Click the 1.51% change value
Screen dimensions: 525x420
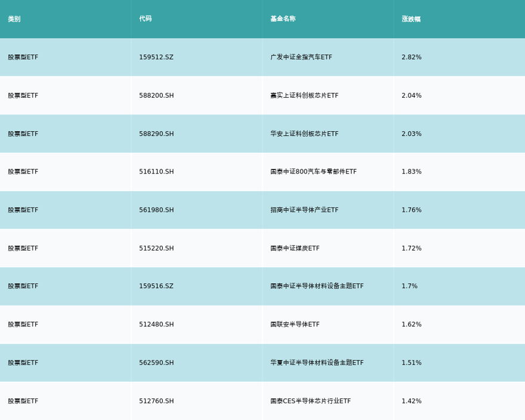tap(412, 363)
